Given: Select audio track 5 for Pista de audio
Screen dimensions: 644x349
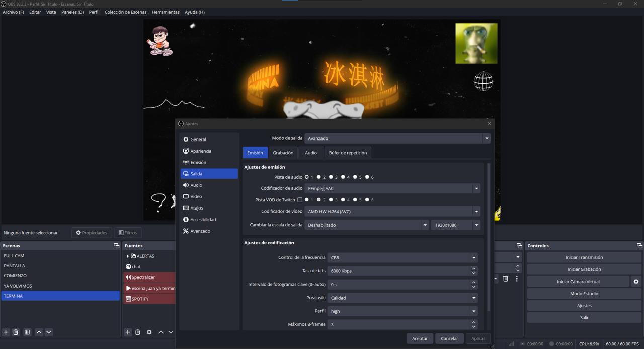Looking at the screenshot, I should (355, 177).
